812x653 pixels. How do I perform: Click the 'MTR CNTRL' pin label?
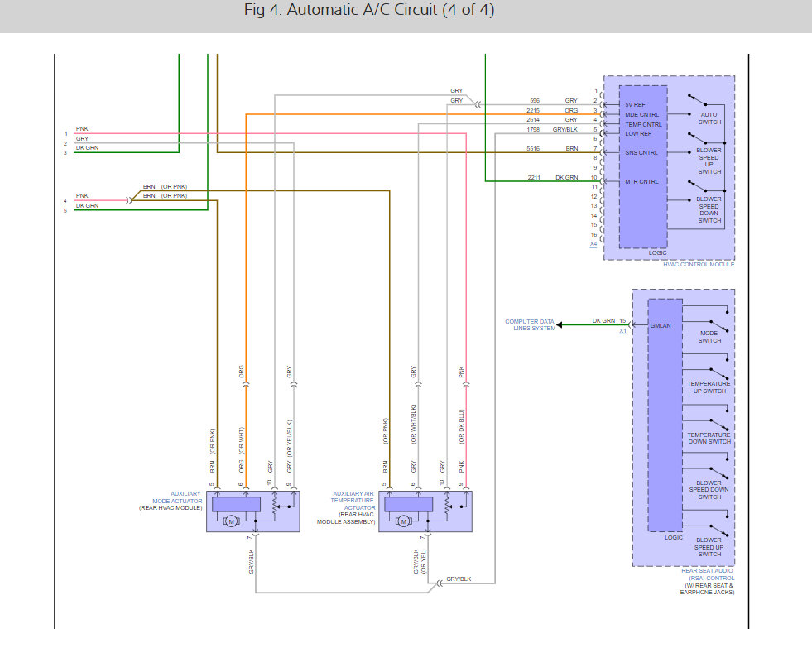641,182
